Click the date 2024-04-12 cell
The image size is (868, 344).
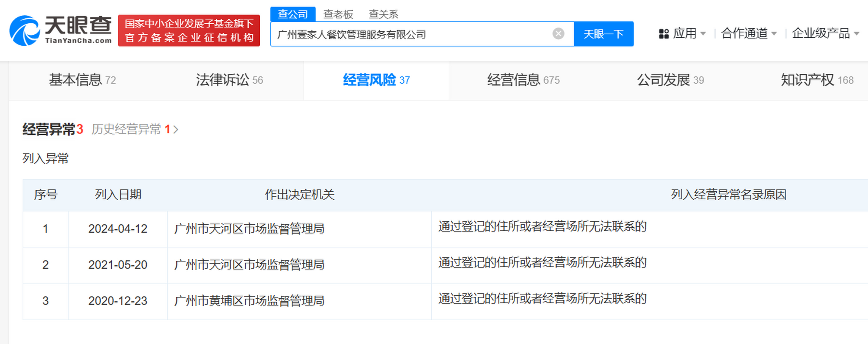[x=118, y=229]
